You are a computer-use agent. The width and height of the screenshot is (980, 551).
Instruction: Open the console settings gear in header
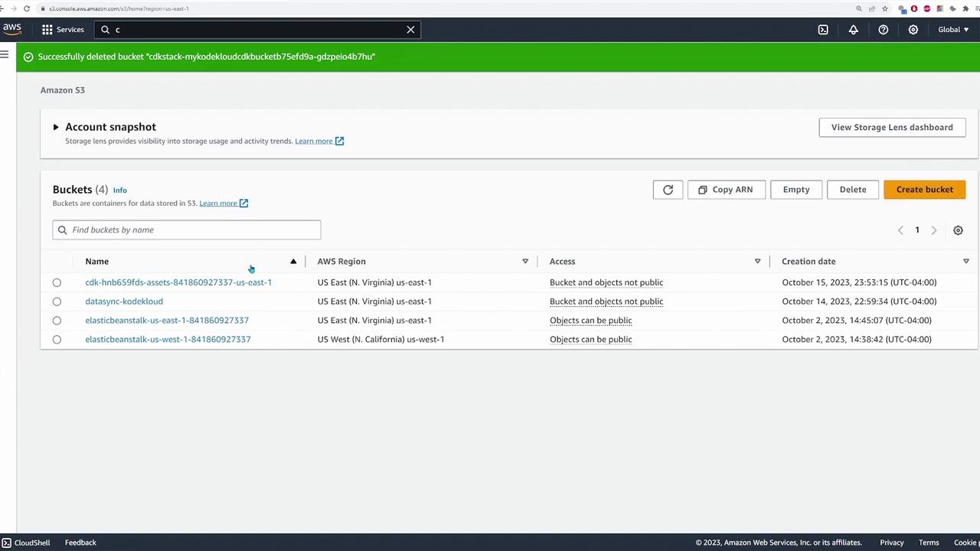tap(913, 30)
